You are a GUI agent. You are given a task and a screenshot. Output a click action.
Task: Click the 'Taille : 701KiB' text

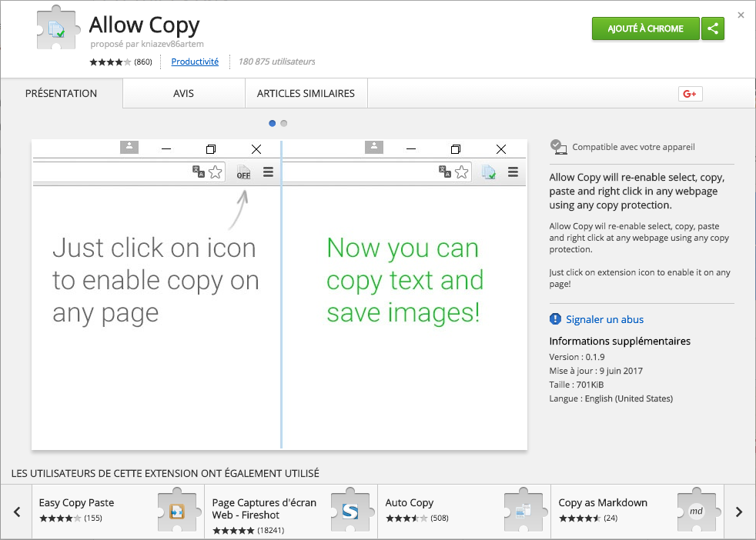point(576,385)
